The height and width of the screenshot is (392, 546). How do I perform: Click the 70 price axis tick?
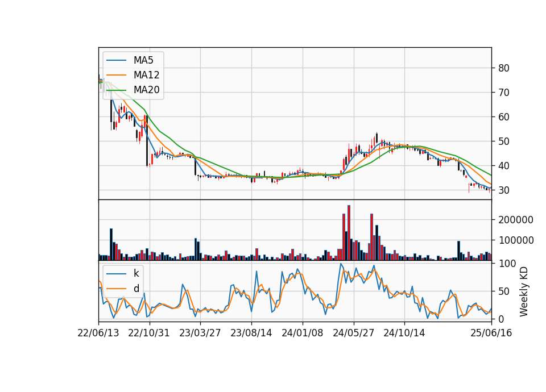click(504, 93)
